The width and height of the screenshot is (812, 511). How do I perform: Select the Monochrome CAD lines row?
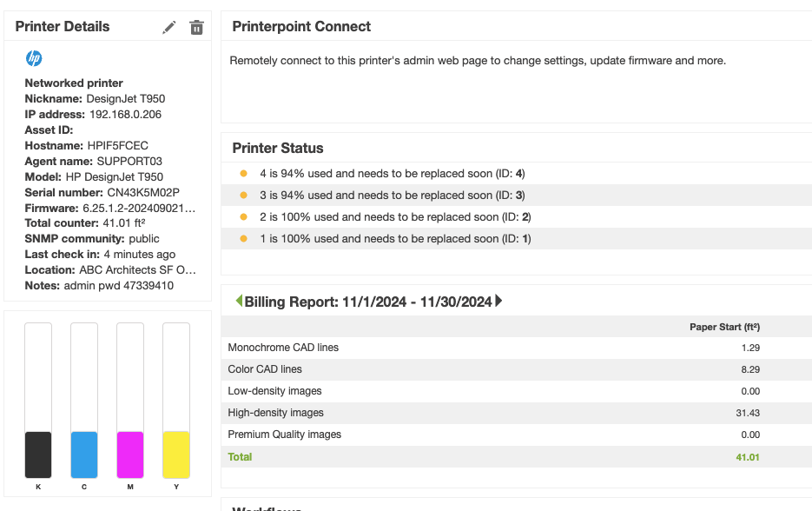point(517,348)
